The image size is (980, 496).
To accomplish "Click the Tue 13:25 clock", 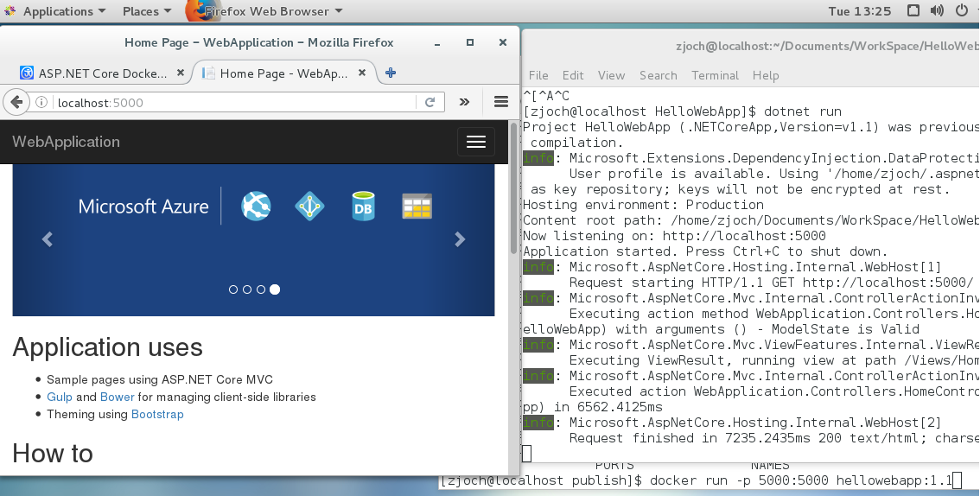I will pyautogui.click(x=859, y=11).
